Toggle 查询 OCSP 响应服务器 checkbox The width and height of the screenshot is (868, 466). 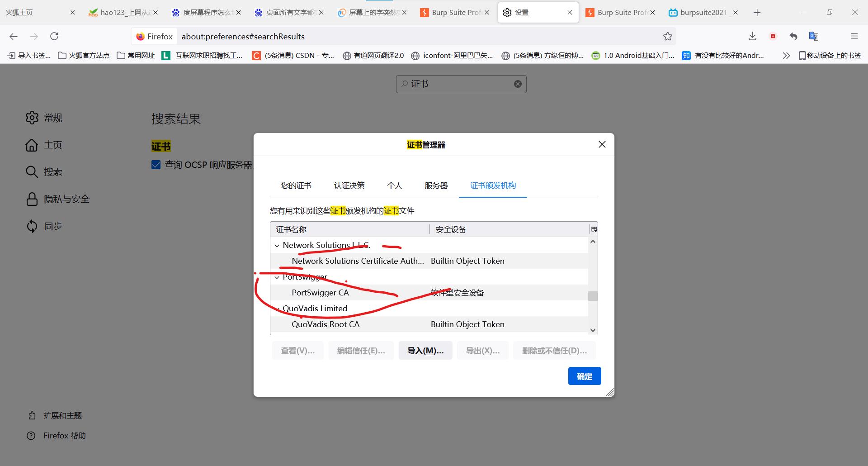[x=156, y=165]
